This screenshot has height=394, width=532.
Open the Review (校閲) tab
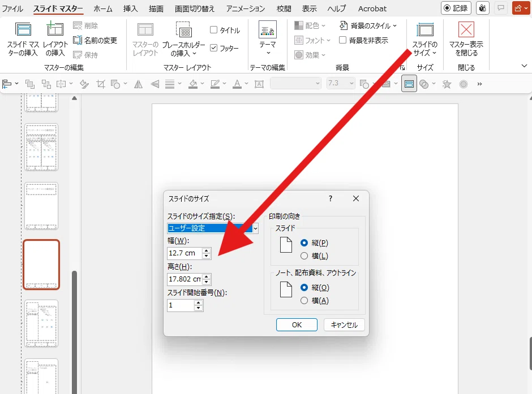point(284,8)
